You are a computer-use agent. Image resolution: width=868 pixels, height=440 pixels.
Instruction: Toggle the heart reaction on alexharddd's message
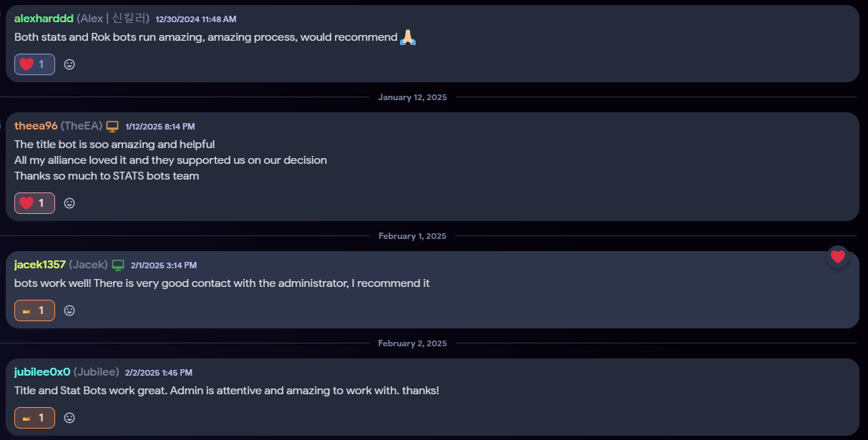pos(34,64)
